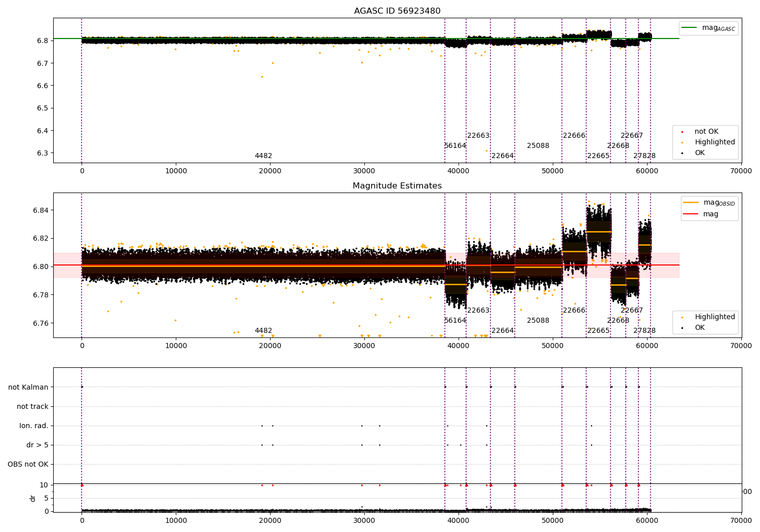Viewport: 760px width, 532px height.
Task: Click obsid label 4482 in Magnitude Estimates plot
Action: [263, 331]
